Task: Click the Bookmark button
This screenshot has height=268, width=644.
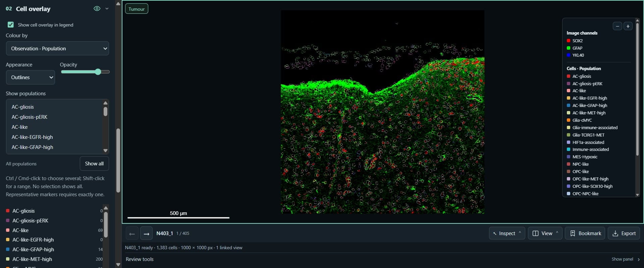Action: coord(585,233)
